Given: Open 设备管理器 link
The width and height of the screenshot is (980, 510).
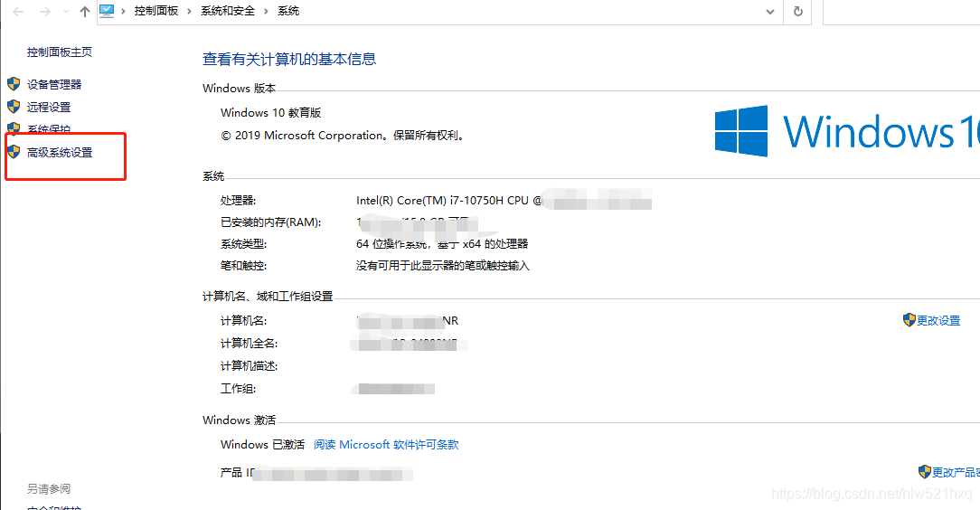Looking at the screenshot, I should click(53, 84).
